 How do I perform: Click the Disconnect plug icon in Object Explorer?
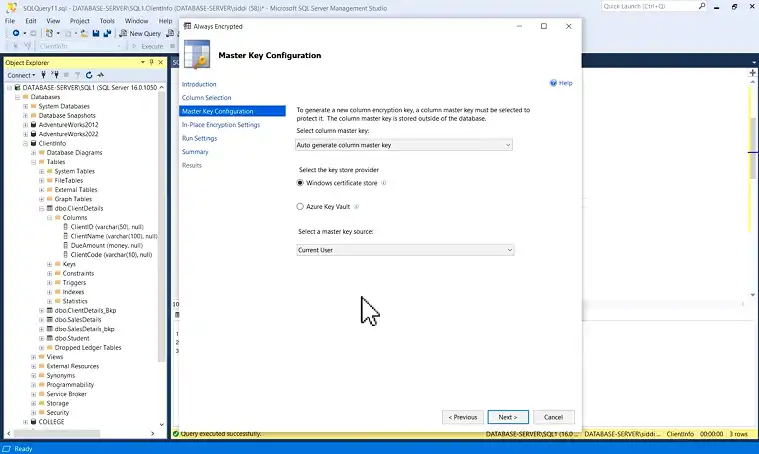click(55, 75)
